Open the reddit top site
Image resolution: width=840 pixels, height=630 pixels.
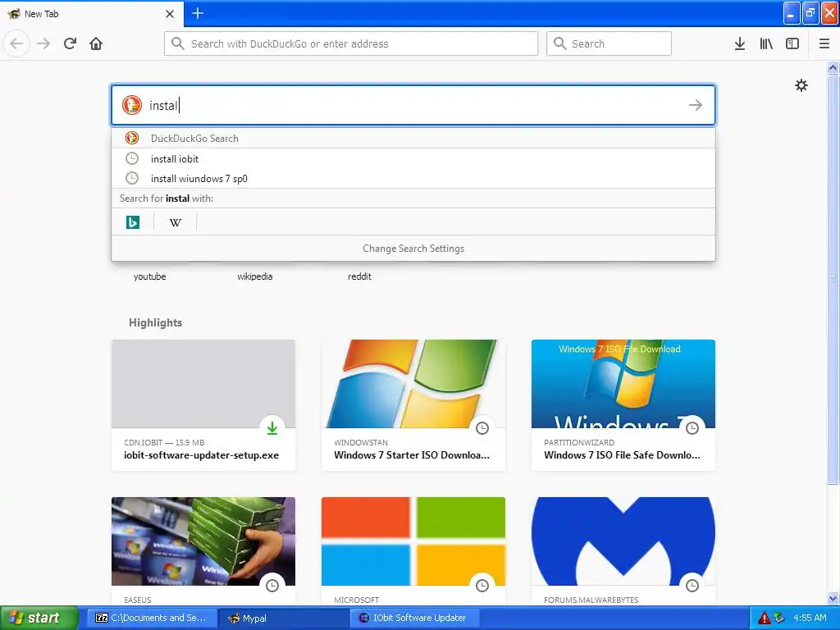[359, 276]
